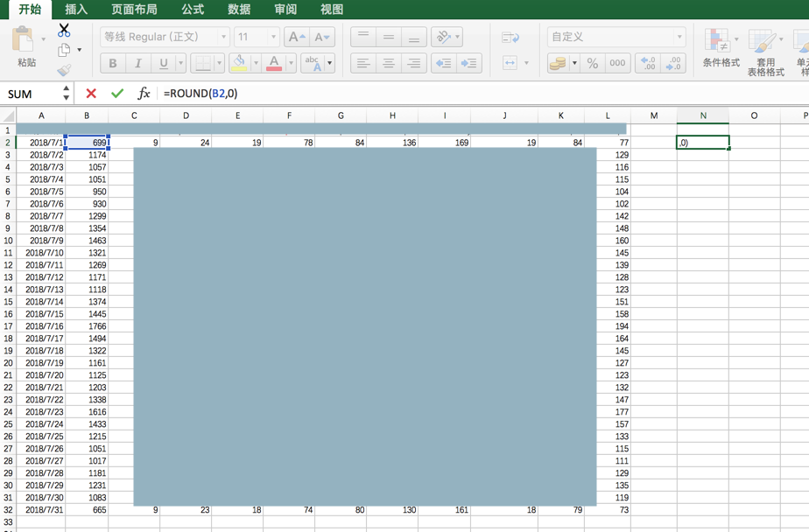Open 套用表格格式 table format
Viewport: 809px width, 532px height.
pyautogui.click(x=765, y=52)
